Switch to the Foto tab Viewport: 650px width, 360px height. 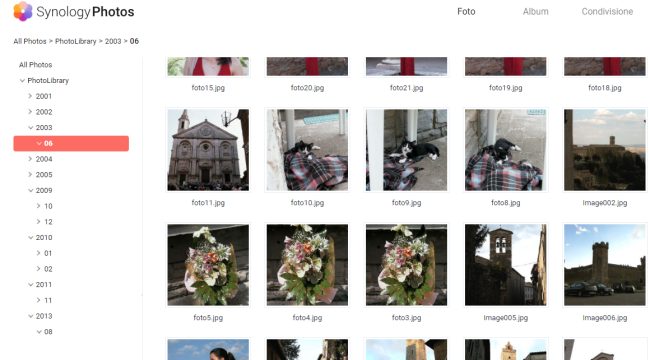[x=466, y=12]
